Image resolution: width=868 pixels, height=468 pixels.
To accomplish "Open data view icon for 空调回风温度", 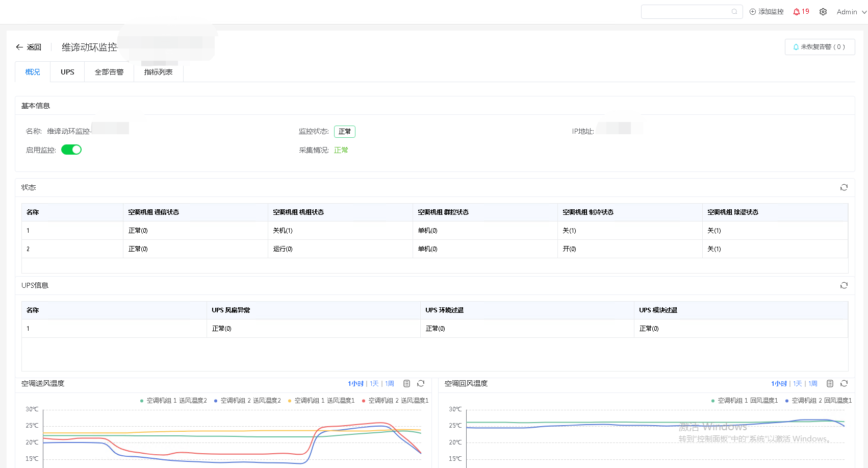I will coord(830,383).
